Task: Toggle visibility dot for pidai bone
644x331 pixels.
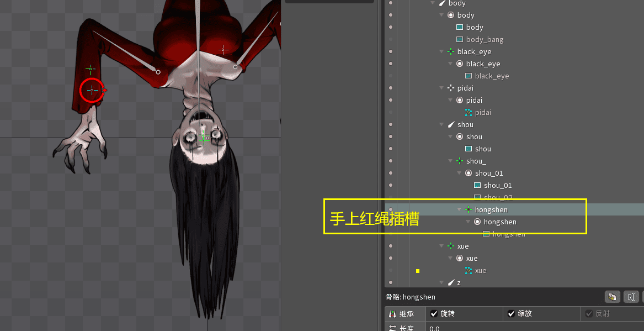Action: point(391,88)
